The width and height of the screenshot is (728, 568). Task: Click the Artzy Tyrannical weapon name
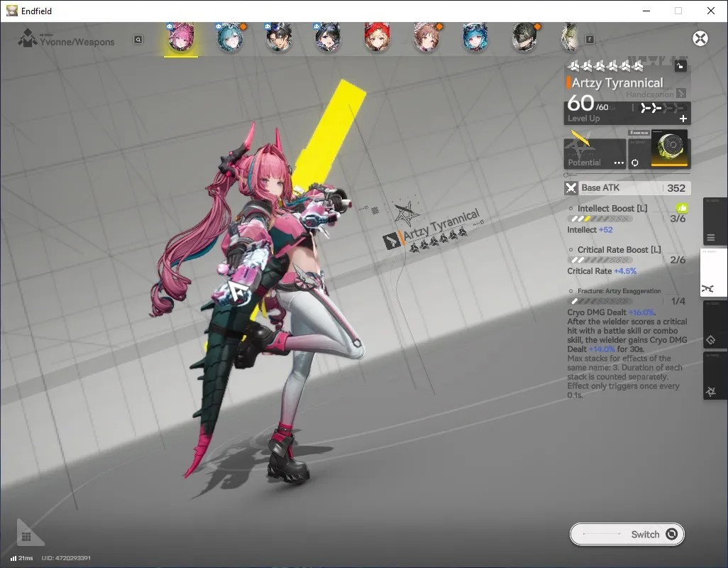coord(617,83)
